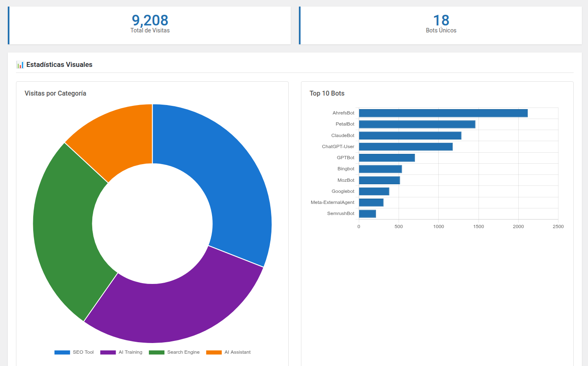Click the AhrefsBot bar in the chart
This screenshot has height=366, width=588.
443,112
